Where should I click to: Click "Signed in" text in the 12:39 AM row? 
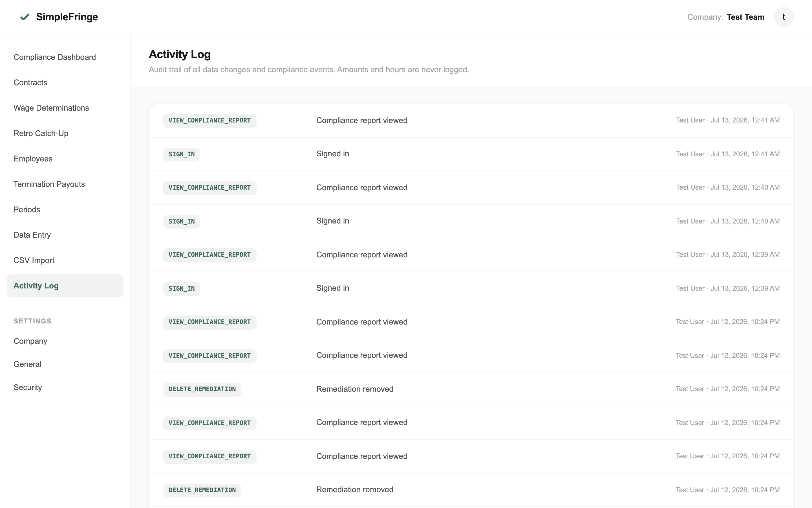tap(332, 288)
